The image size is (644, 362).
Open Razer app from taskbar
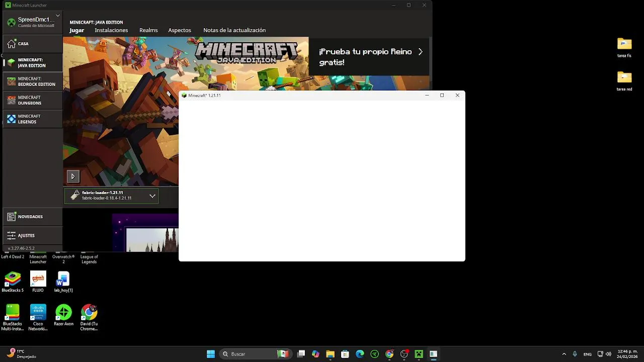[x=375, y=354]
